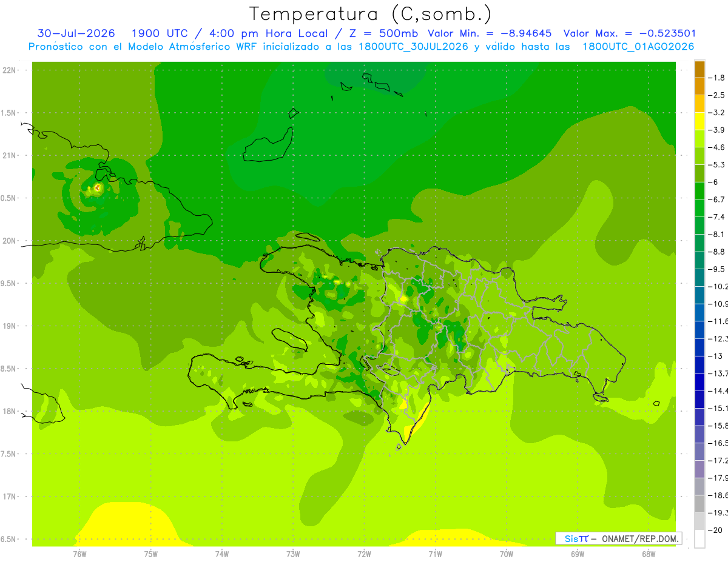Click the -17.2 colorbar value
This screenshot has height=562, width=728.
click(x=718, y=460)
